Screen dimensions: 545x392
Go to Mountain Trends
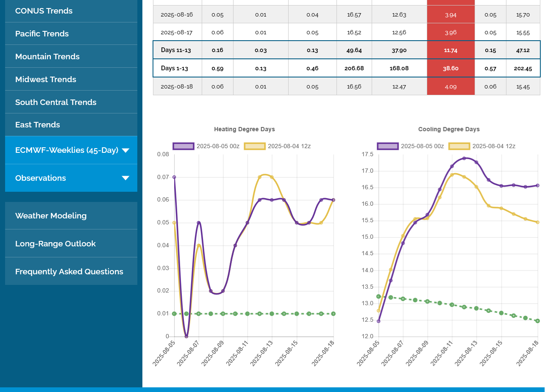pyautogui.click(x=47, y=57)
